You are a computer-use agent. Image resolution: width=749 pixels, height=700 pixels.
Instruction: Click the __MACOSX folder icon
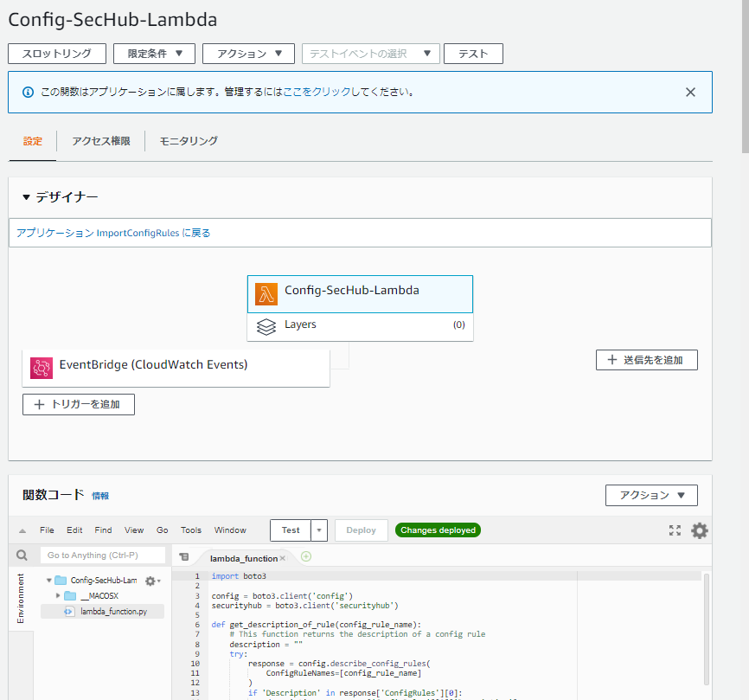pyautogui.click(x=70, y=596)
